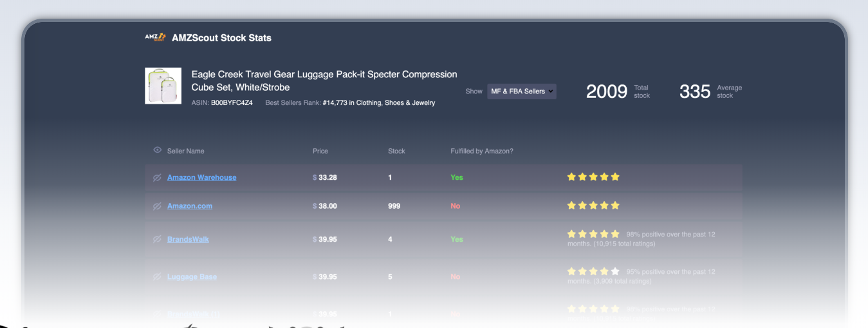The height and width of the screenshot is (328, 868).
Task: Open the Amazon.com seller link
Action: [x=190, y=206]
